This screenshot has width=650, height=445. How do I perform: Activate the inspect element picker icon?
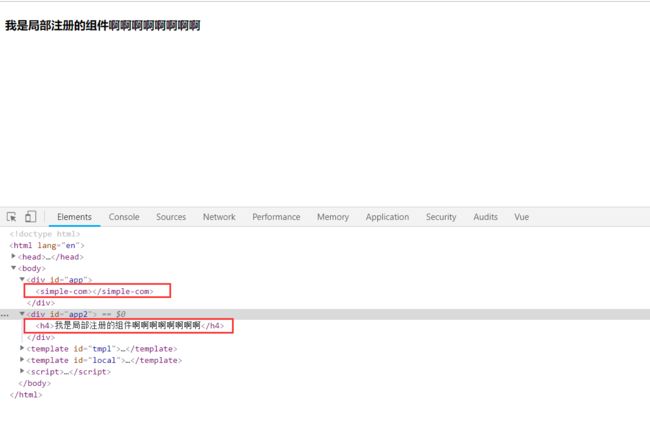pos(12,217)
